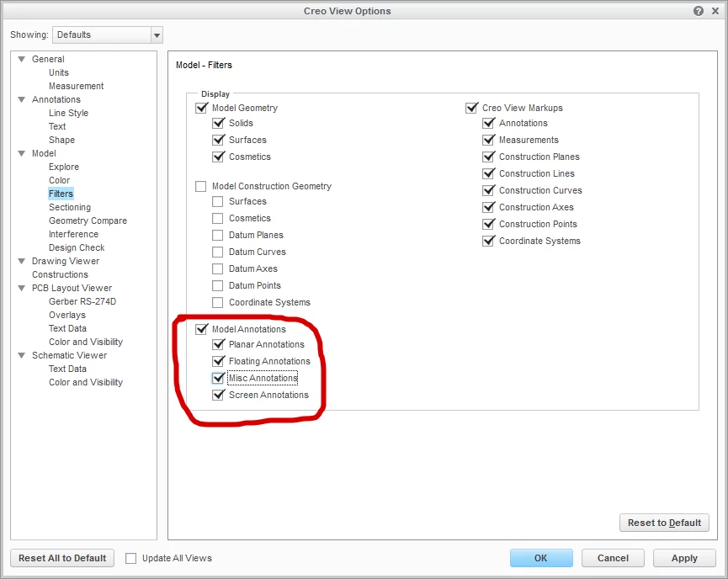Uncheck the Construction Axes checkbox
Viewport: 728px width, 579px height.
tap(488, 207)
